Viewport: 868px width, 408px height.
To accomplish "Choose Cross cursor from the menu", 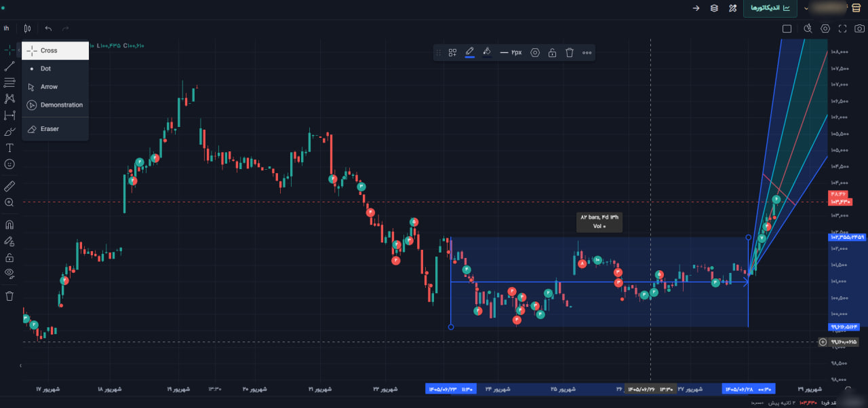I will [55, 50].
